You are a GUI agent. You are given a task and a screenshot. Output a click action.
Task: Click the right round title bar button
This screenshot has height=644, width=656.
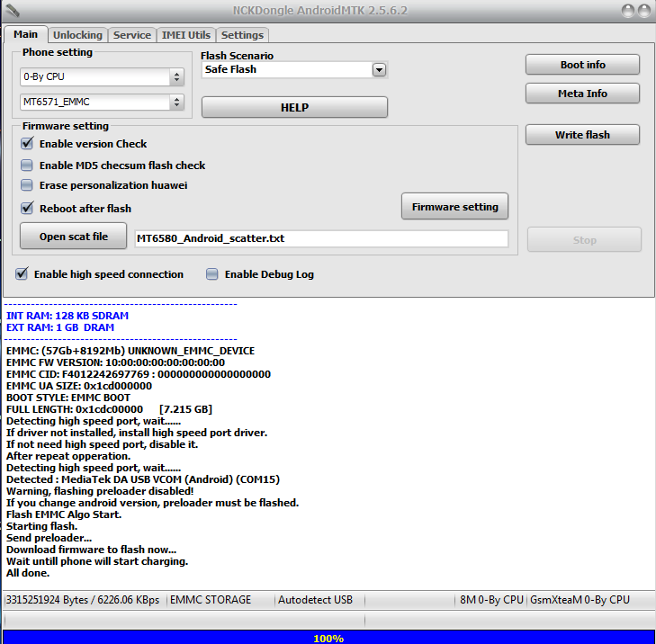pos(644,11)
